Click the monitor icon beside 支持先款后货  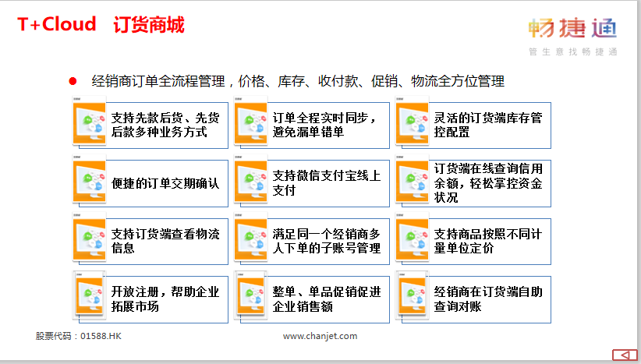(90, 122)
